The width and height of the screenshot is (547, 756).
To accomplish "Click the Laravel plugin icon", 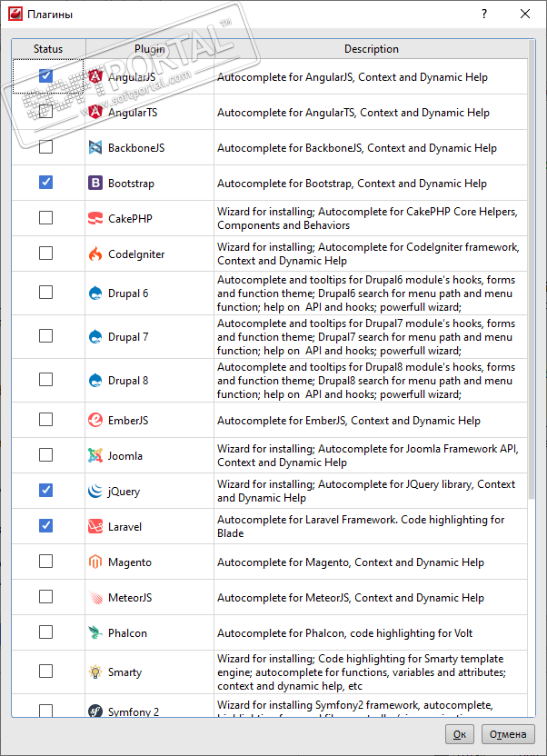I will [95, 526].
